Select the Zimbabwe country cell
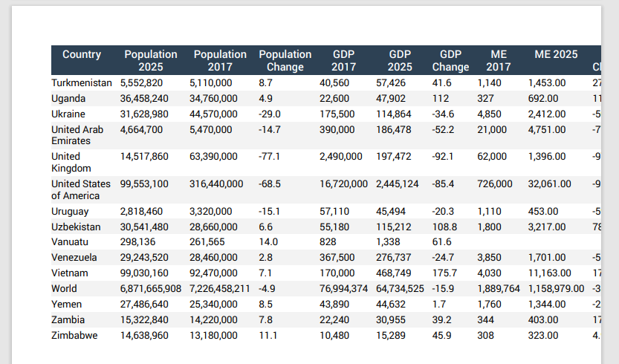Image resolution: width=619 pixels, height=364 pixels. click(x=74, y=336)
